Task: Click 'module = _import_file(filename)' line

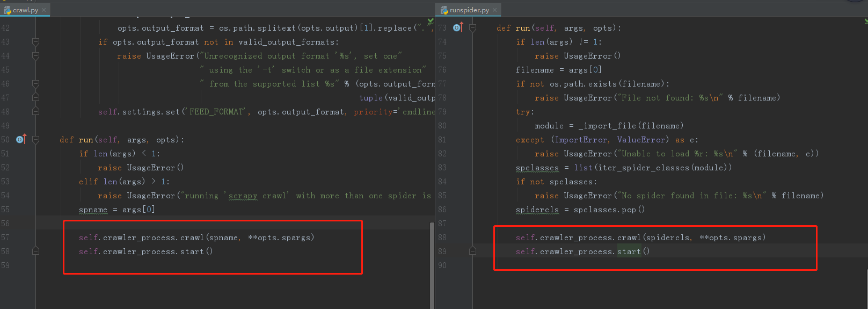Action: (609, 126)
